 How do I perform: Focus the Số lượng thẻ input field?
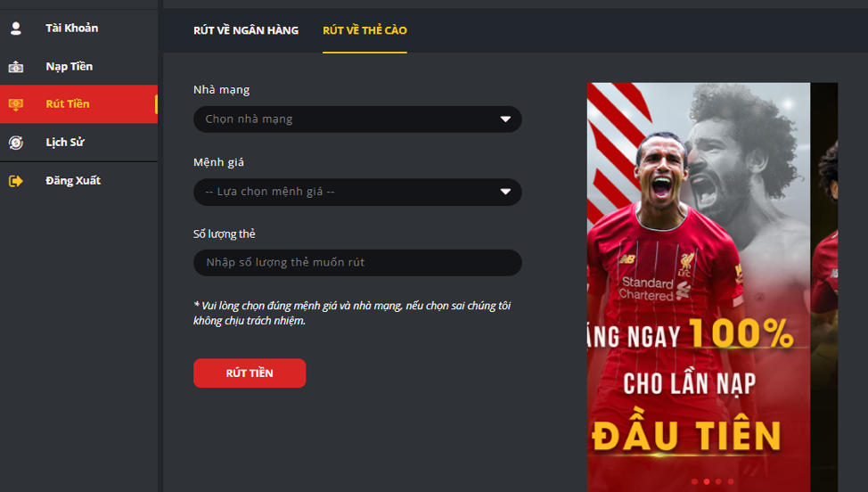pyautogui.click(x=357, y=262)
